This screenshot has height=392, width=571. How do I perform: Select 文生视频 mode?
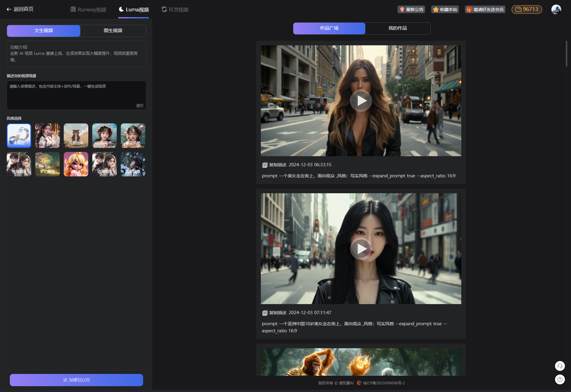(x=44, y=31)
